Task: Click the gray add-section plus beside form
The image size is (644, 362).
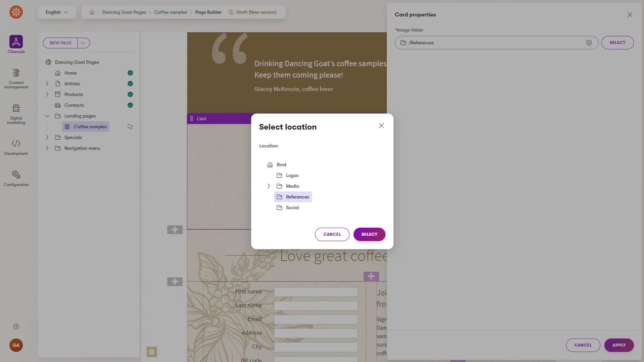Action: tap(175, 282)
